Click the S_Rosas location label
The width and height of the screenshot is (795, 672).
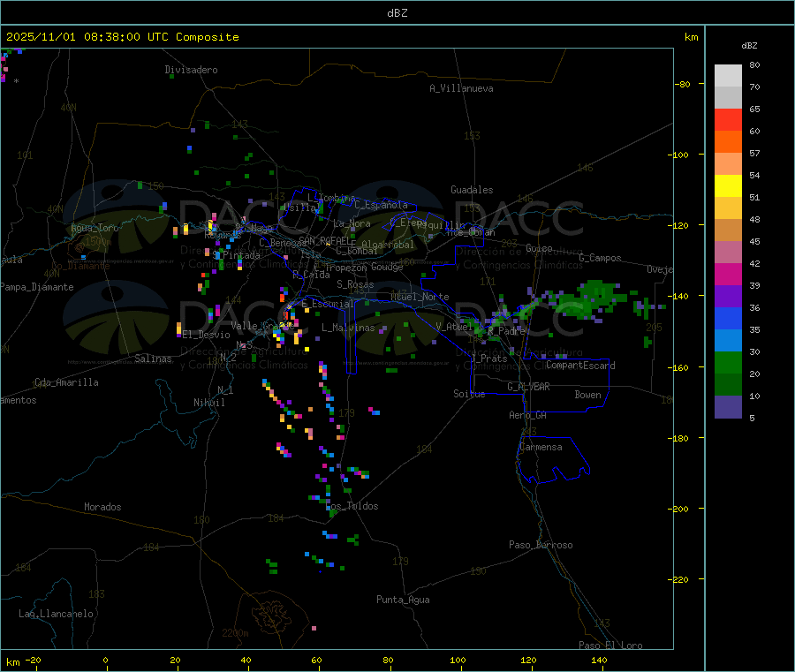(x=355, y=284)
